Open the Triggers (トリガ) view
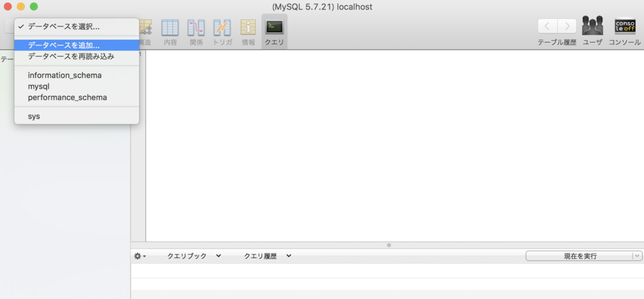Viewport: 644px width, 299px height. 222,32
